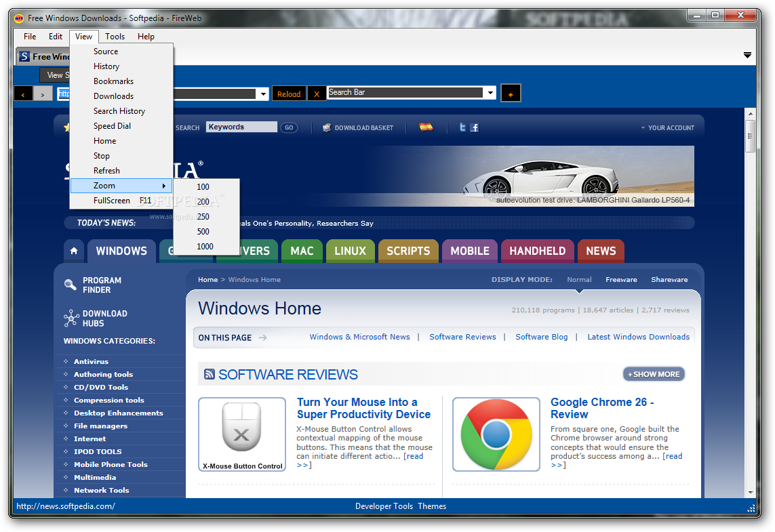The image size is (775, 532).
Task: Click the FireWeb title bar app icon
Action: pyautogui.click(x=19, y=18)
